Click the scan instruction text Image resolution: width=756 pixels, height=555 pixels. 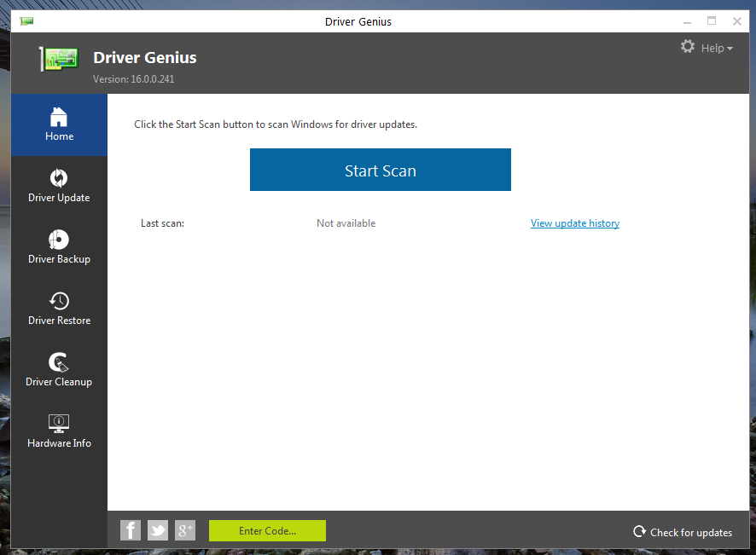point(276,124)
